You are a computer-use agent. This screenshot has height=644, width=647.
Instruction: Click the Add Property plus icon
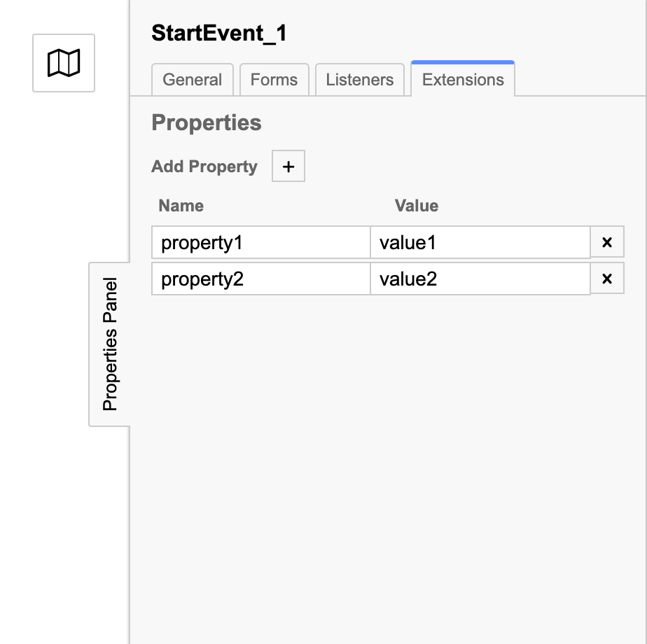[288, 166]
